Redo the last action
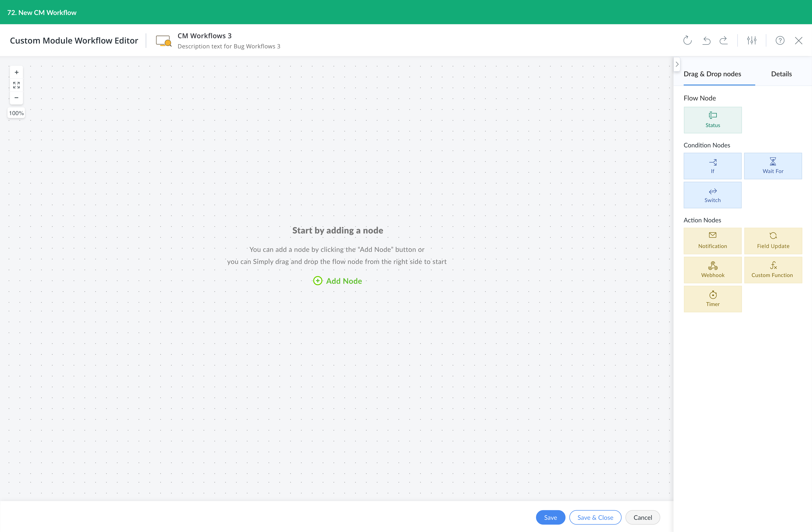Image resolution: width=812 pixels, height=532 pixels. tap(724, 41)
